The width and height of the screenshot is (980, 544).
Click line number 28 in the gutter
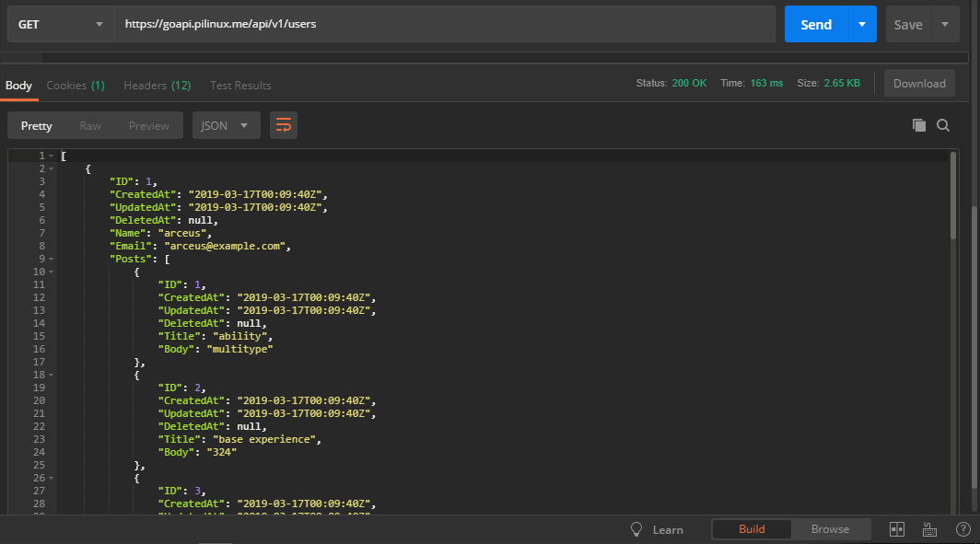click(39, 504)
